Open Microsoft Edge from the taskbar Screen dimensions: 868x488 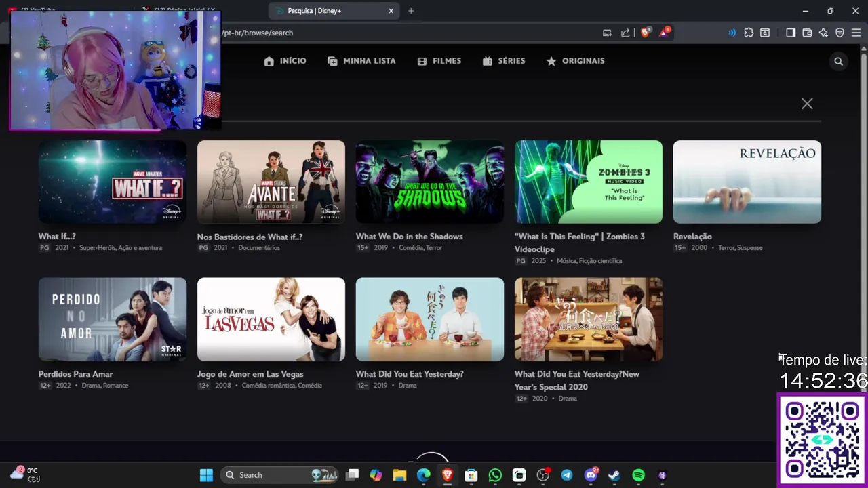pyautogui.click(x=423, y=475)
